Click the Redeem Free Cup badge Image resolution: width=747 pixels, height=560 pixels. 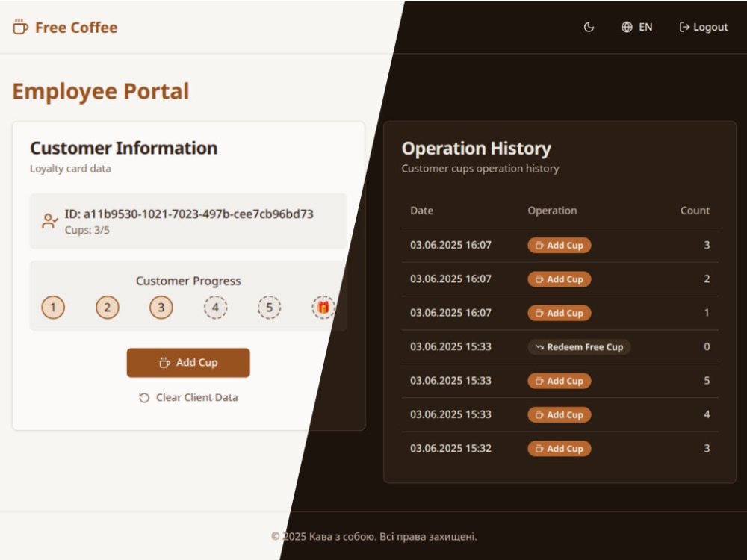point(579,347)
